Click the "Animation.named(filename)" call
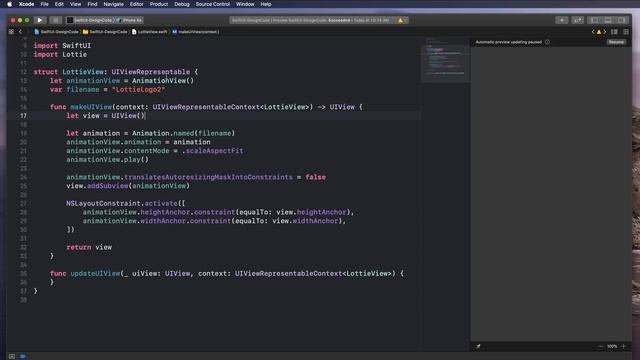Image resolution: width=640 pixels, height=360 pixels. pos(183,133)
